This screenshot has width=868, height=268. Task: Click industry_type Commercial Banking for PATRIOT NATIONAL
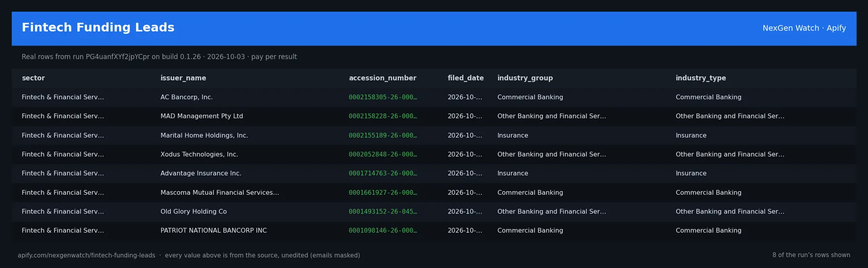coord(708,230)
